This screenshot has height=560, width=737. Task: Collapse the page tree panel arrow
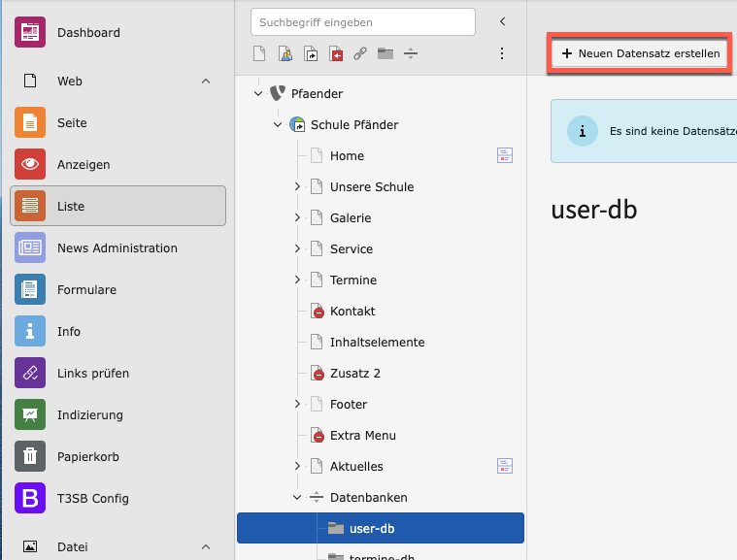pos(502,21)
